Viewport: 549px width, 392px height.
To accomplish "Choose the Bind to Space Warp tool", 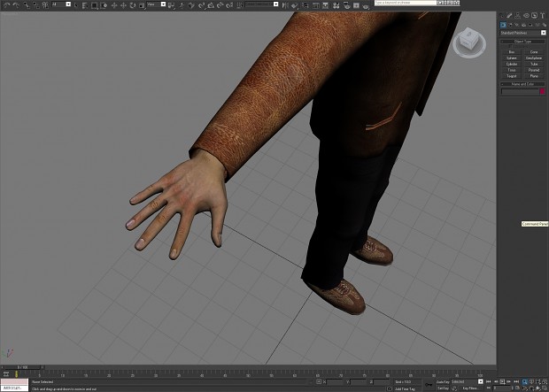I will (x=45, y=5).
